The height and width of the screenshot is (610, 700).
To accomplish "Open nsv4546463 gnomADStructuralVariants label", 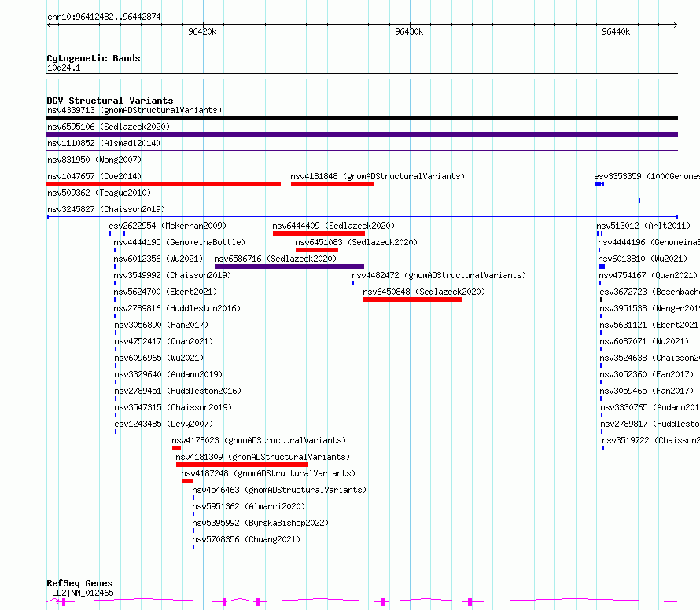I will (279, 490).
